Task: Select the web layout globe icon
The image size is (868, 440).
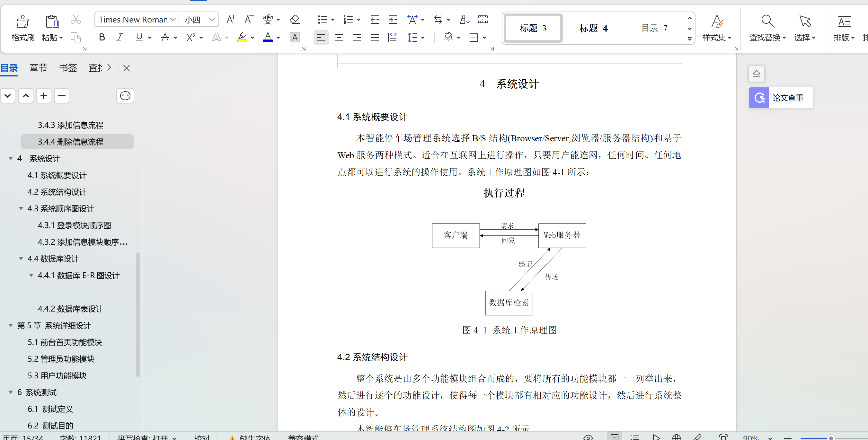Action: (676, 437)
